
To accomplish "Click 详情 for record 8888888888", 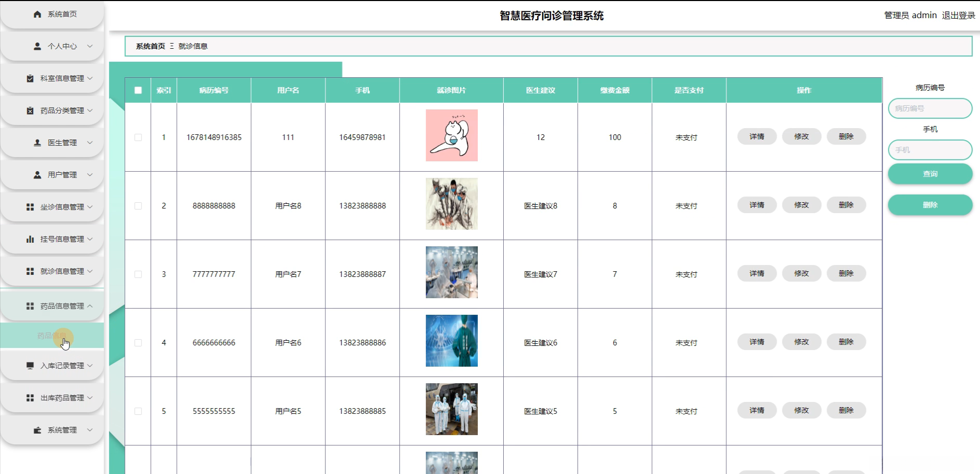I will coord(757,205).
